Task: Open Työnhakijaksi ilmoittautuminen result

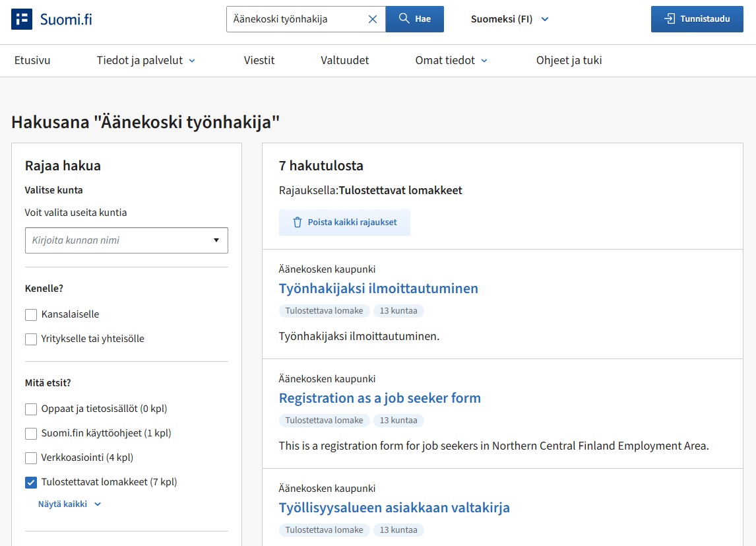Action: point(379,289)
